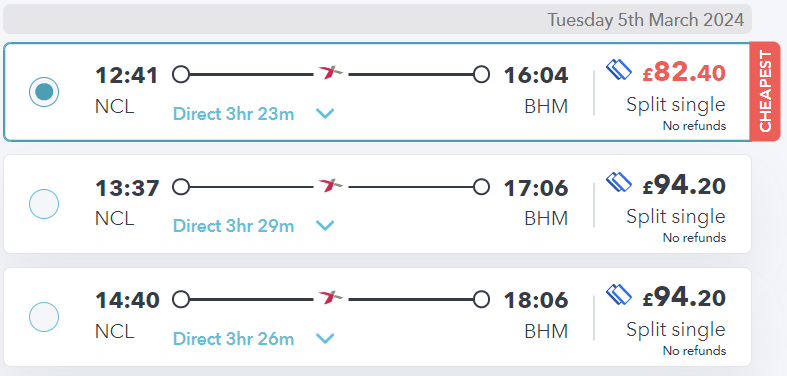Click the train operator logo on 12:41 journey

point(331,73)
